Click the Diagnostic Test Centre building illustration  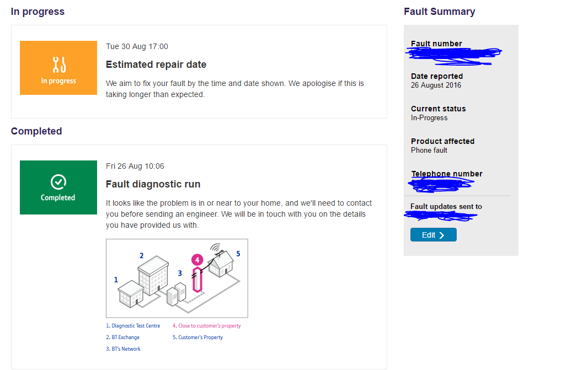tap(131, 293)
